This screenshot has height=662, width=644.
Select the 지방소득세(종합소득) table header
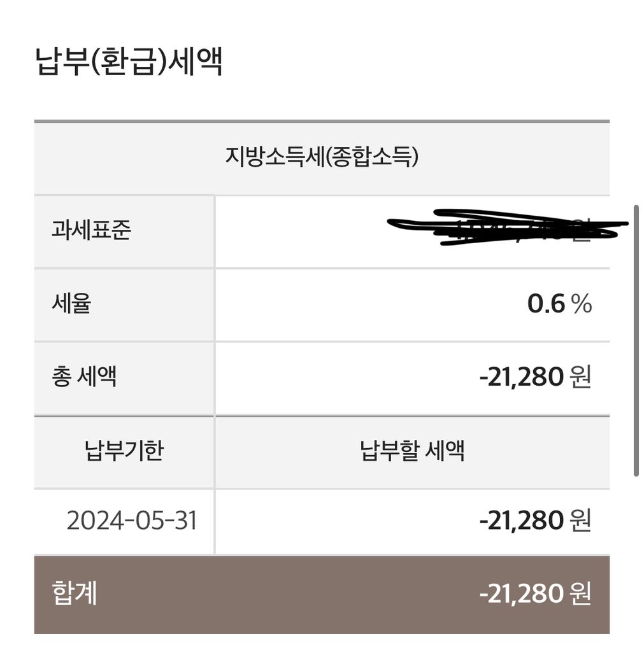click(321, 157)
